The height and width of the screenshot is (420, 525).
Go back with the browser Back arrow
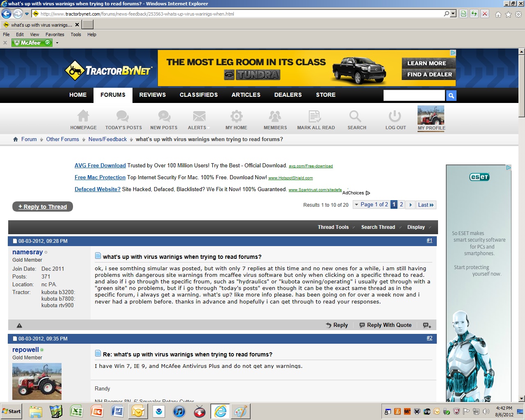point(6,14)
